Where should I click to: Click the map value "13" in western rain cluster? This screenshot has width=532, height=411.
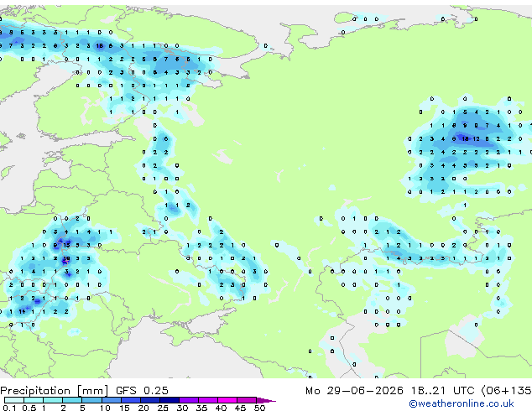pyautogui.click(x=66, y=245)
